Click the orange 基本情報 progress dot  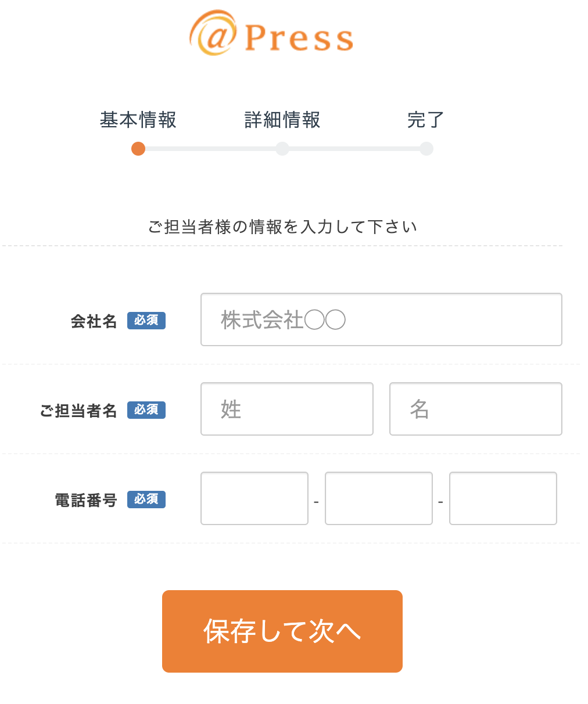point(138,149)
